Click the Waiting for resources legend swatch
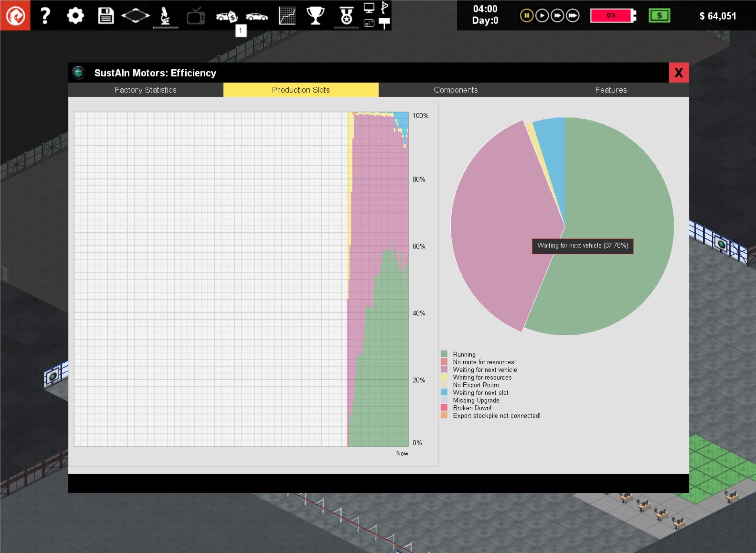Screen dimensions: 756x553 point(444,377)
